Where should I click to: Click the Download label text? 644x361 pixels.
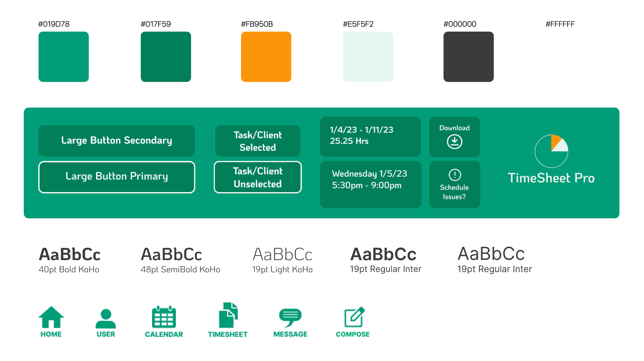(x=455, y=128)
